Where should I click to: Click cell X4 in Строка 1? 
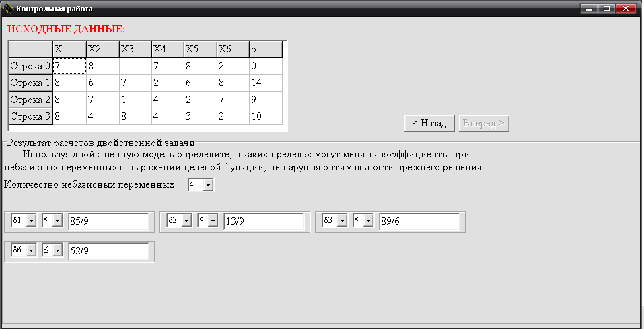point(168,83)
